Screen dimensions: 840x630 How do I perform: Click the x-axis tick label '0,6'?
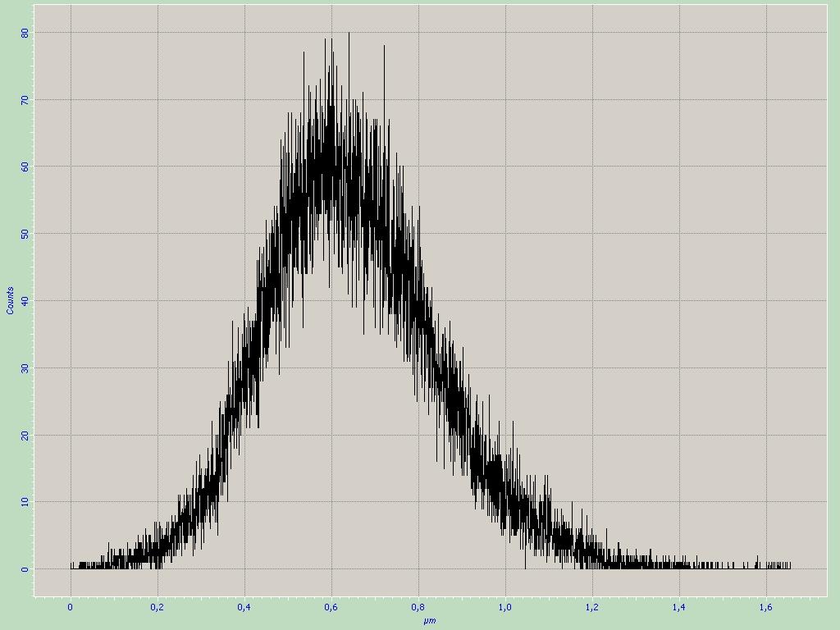331,608
